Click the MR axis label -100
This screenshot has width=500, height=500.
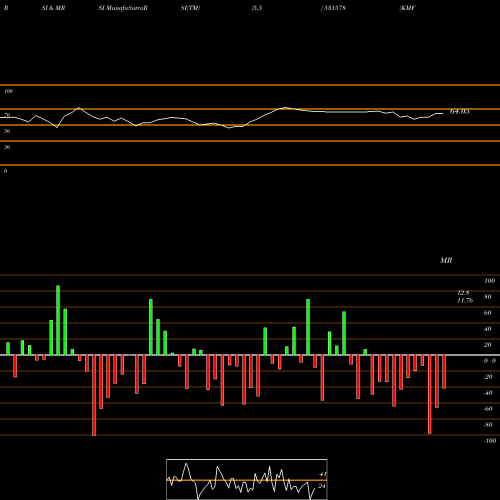[490, 441]
